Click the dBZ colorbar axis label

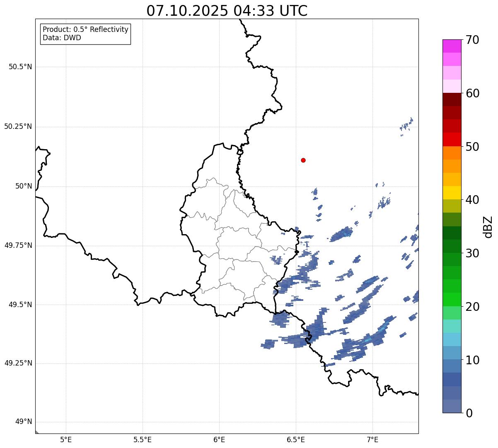pyautogui.click(x=488, y=226)
